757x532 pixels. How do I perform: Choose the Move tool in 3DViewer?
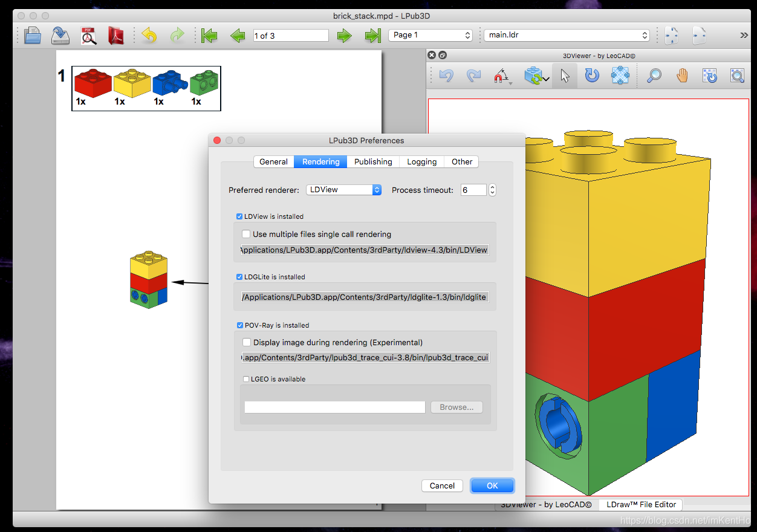click(620, 76)
